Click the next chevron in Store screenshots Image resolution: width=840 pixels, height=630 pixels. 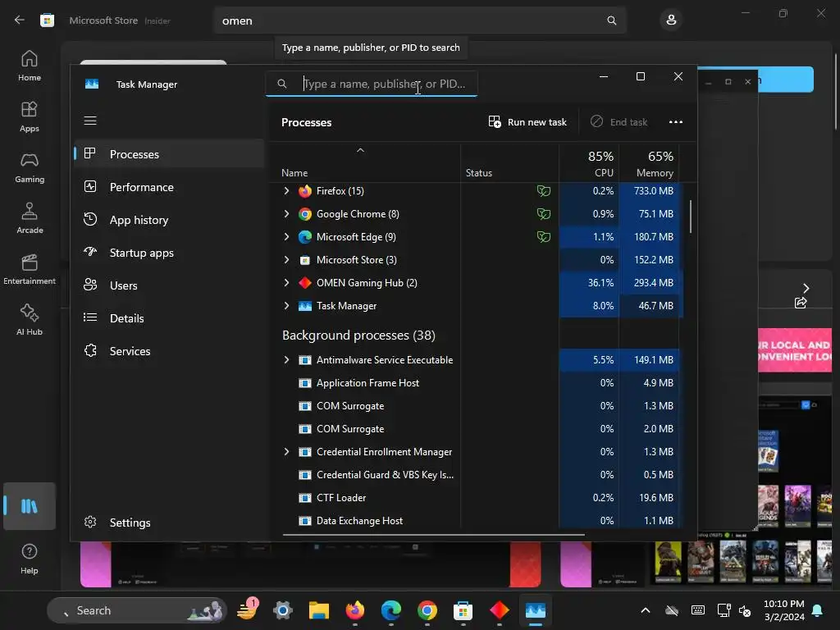[806, 288]
